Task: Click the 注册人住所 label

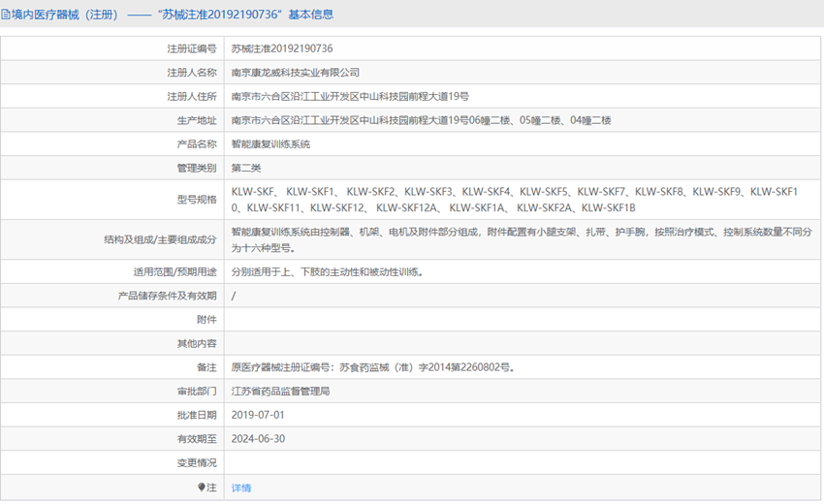Action: coord(192,96)
